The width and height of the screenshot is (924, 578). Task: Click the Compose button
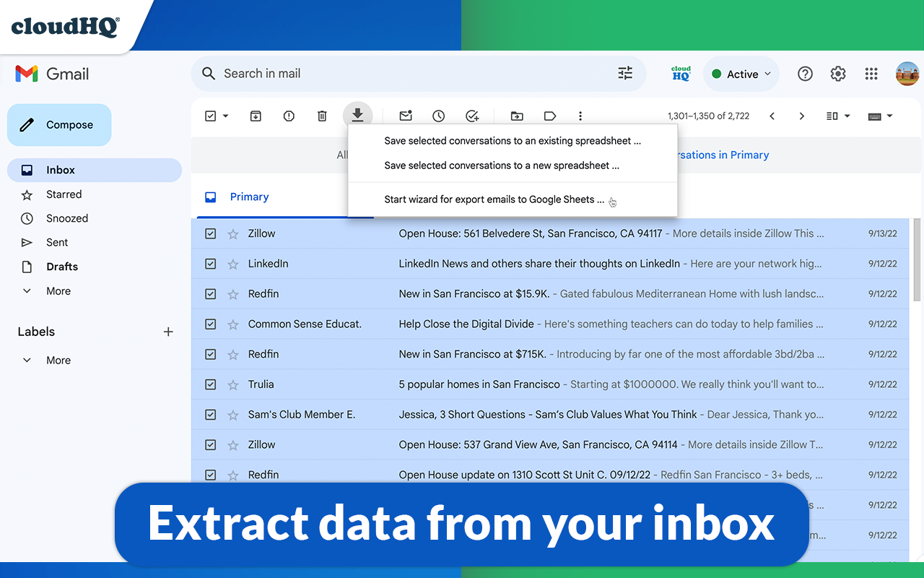59,124
